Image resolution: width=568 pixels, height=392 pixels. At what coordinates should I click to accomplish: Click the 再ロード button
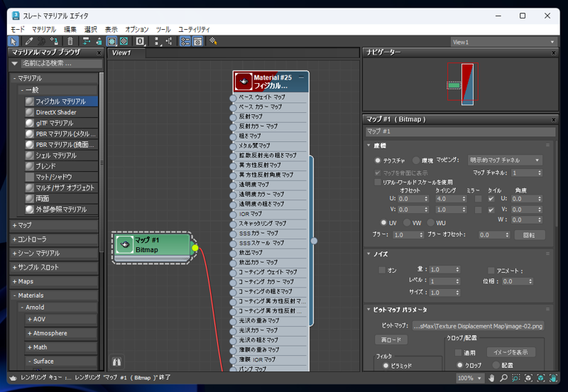391,340
